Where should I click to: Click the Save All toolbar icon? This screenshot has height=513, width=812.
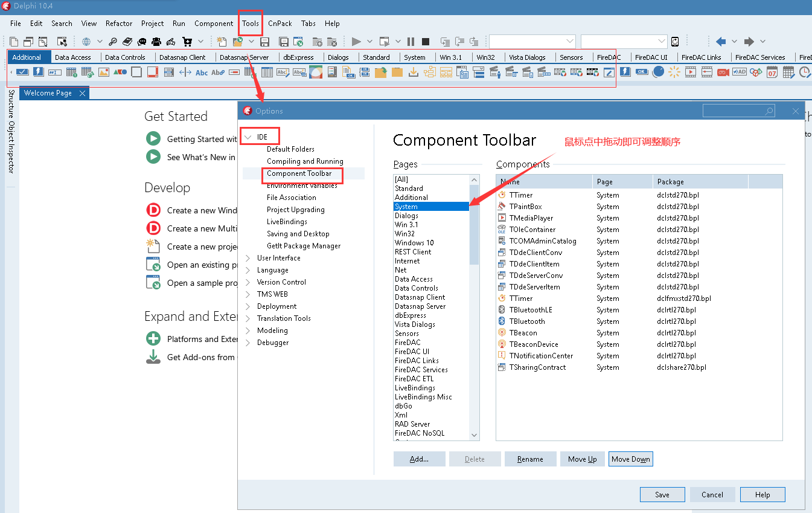pos(284,42)
